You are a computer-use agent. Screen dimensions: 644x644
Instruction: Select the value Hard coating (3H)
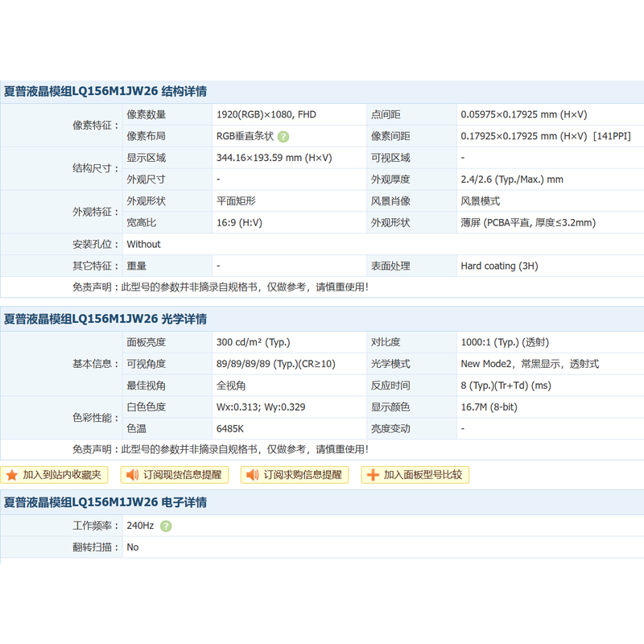499,266
